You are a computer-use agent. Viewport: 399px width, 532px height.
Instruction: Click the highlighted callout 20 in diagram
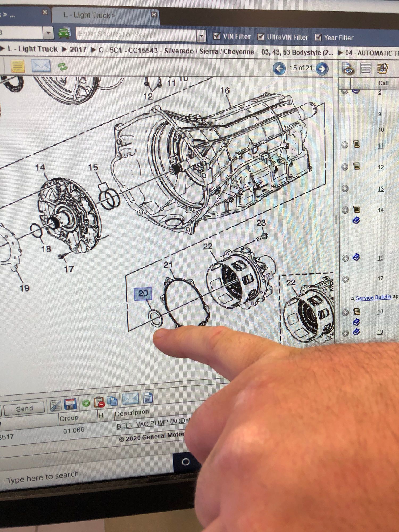143,293
